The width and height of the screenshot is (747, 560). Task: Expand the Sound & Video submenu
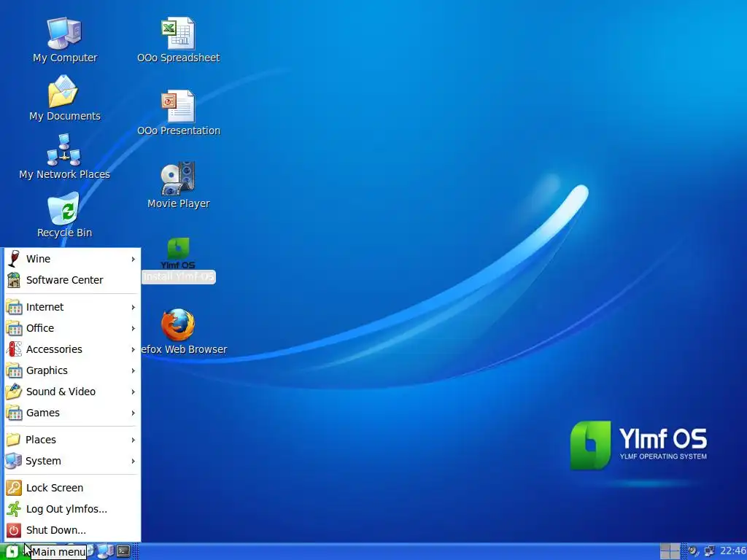pyautogui.click(x=72, y=392)
